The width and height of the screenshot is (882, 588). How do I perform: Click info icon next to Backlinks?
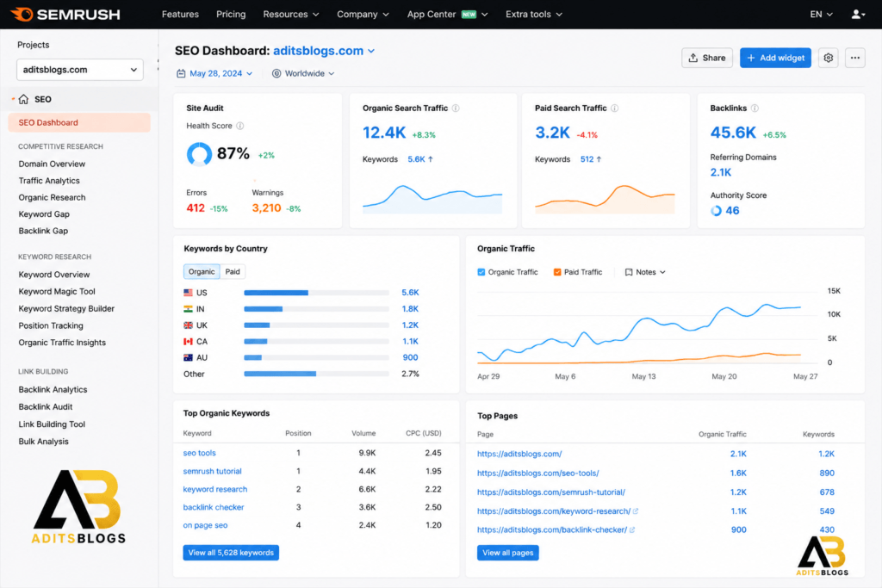[755, 108]
